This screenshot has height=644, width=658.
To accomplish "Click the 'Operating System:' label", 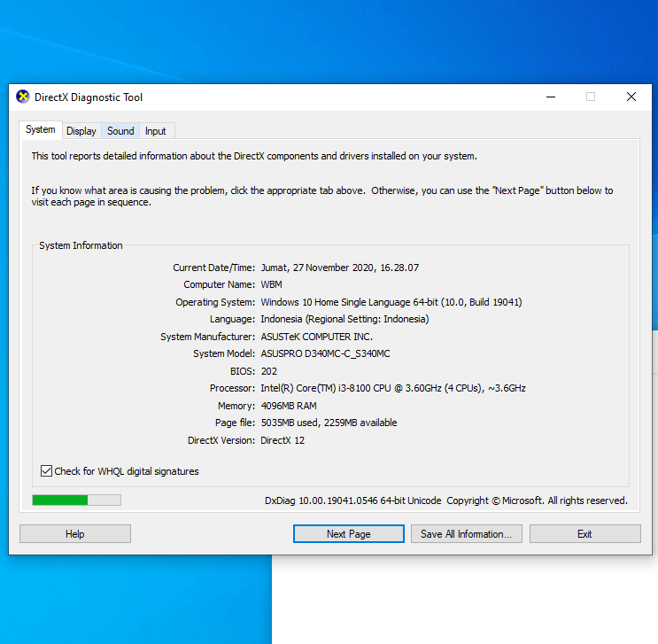I will click(x=215, y=302).
